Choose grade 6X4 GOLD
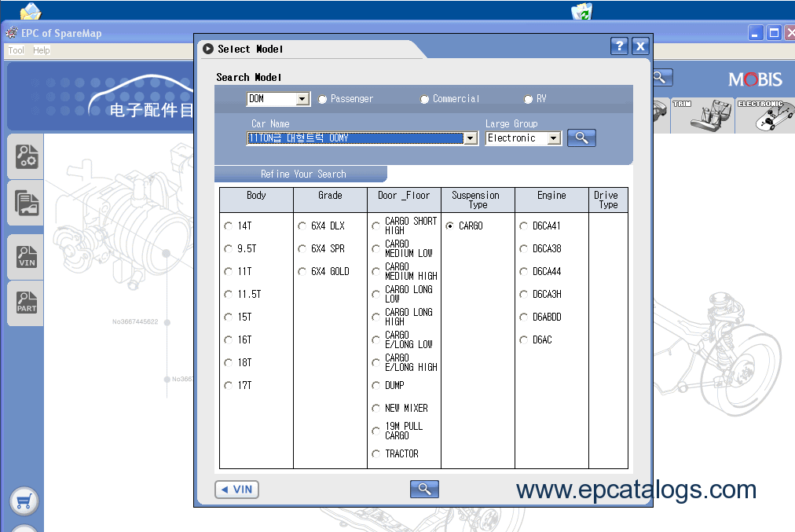 pyautogui.click(x=302, y=271)
